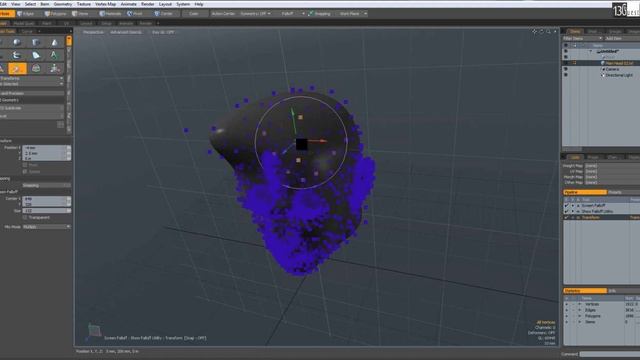
Task: Click the UV Map (none) field
Action: click(612, 171)
